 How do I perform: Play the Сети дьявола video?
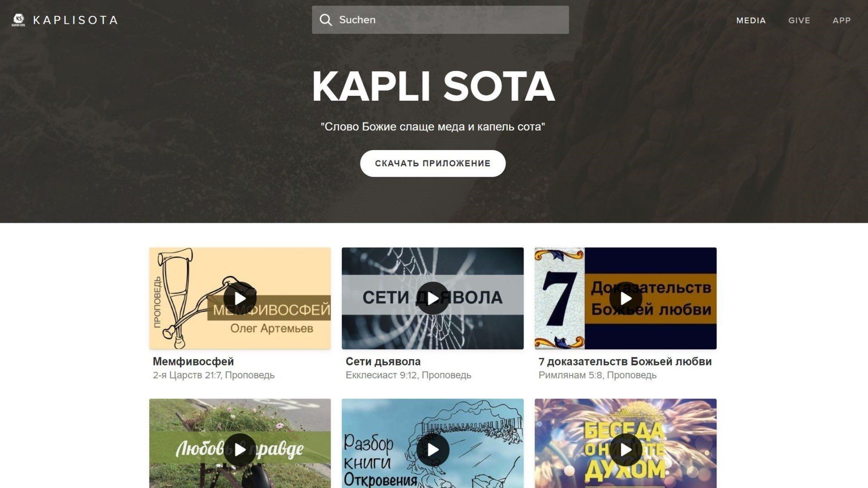coord(433,299)
